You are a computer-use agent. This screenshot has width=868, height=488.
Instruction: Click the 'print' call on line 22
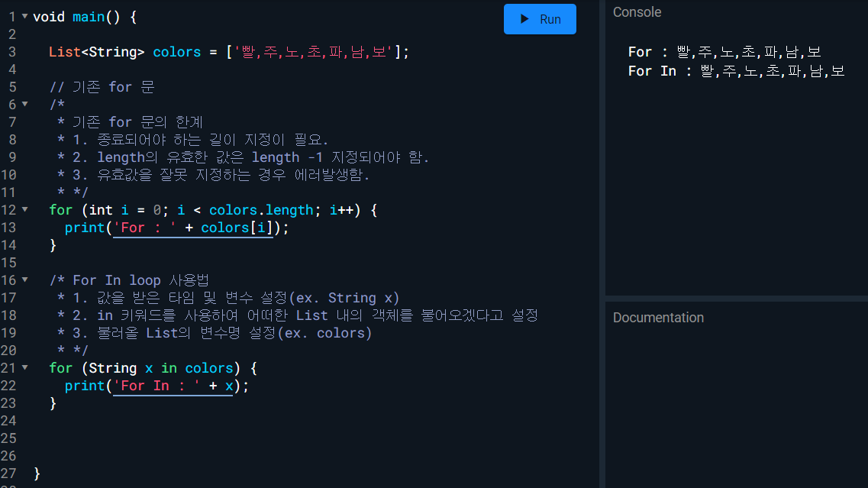coord(85,386)
